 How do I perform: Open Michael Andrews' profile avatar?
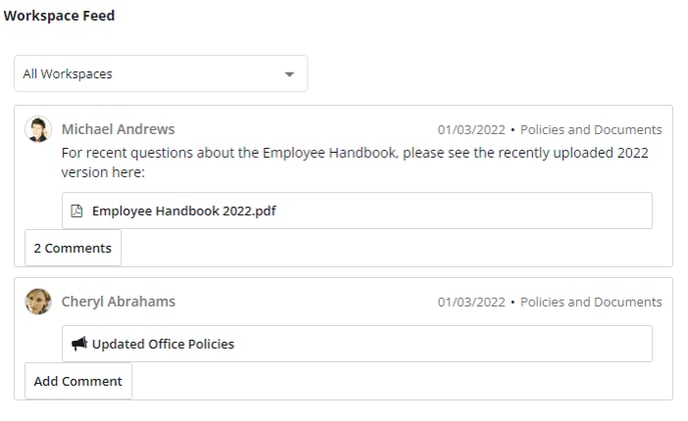[x=38, y=129]
